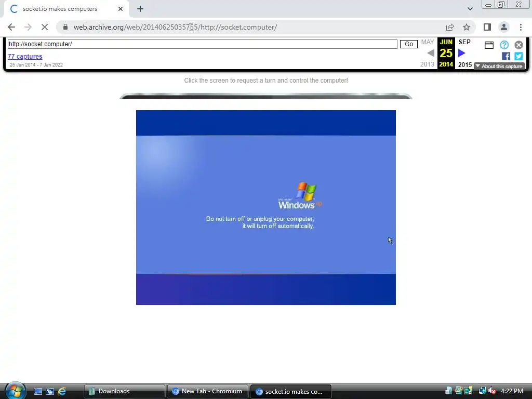View site security lock info
This screenshot has width=532, height=399.
coord(65,27)
